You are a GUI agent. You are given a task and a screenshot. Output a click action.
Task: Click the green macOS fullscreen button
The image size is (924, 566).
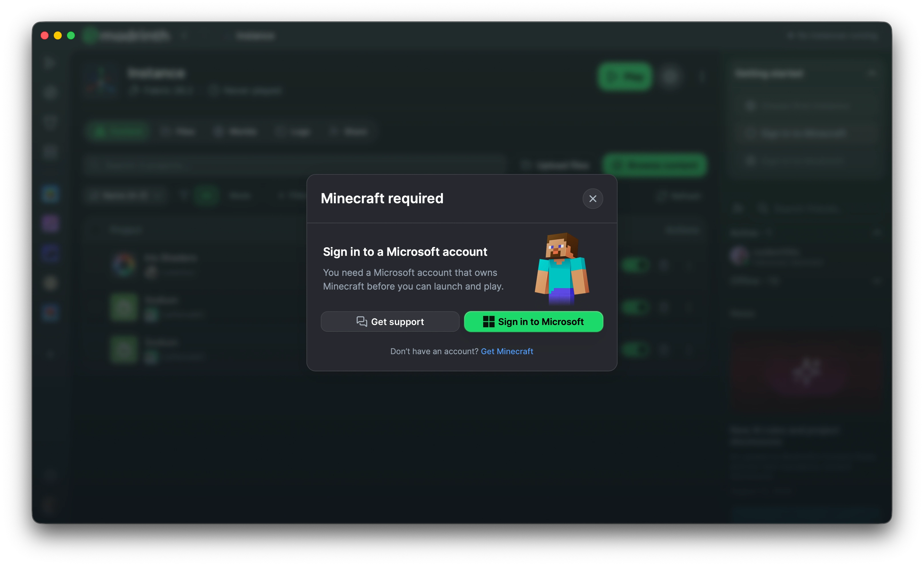pyautogui.click(x=71, y=36)
